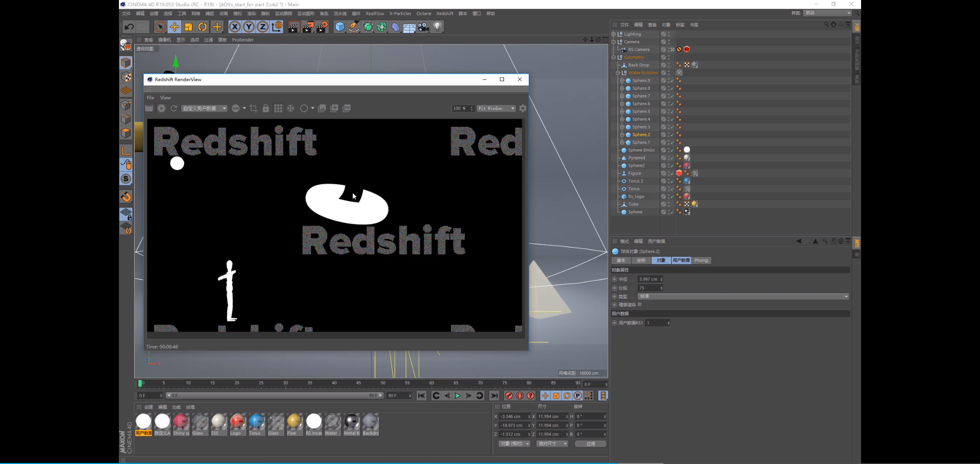Click the red Redshift camera tag on RS Camera
This screenshot has height=464, width=980.
(687, 50)
